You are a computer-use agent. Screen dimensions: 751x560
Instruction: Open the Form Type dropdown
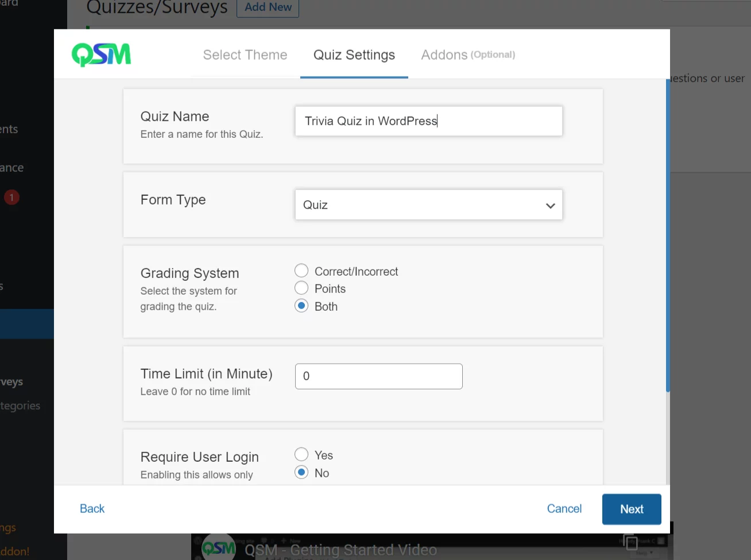(x=429, y=204)
